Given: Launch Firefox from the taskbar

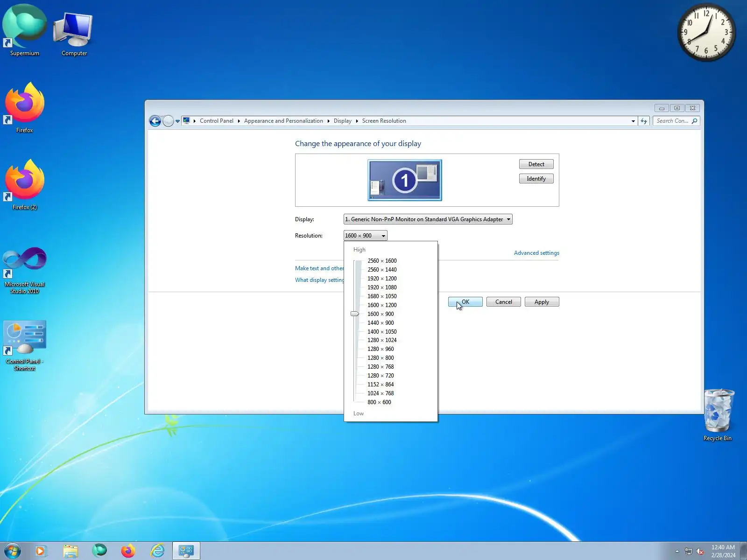Looking at the screenshot, I should [128, 551].
